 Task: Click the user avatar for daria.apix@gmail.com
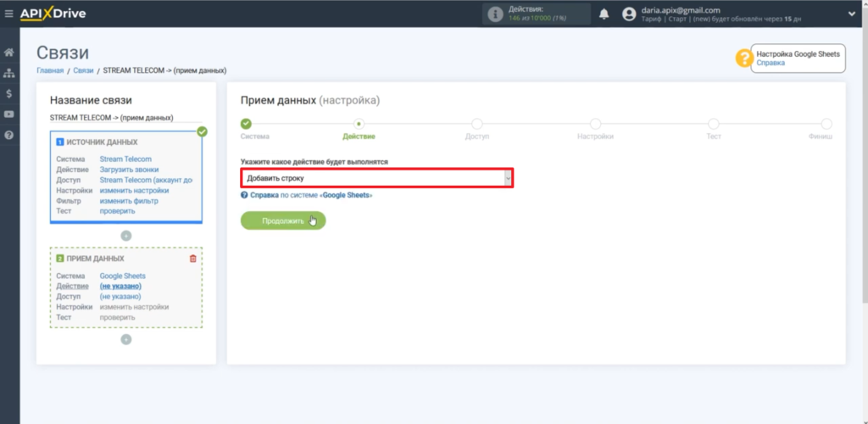click(x=628, y=14)
